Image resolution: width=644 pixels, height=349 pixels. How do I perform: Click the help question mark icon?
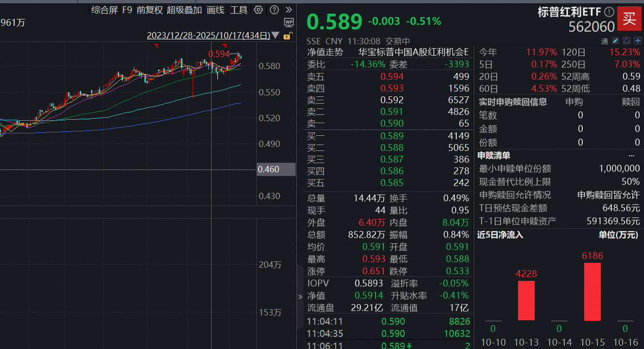pos(274,10)
